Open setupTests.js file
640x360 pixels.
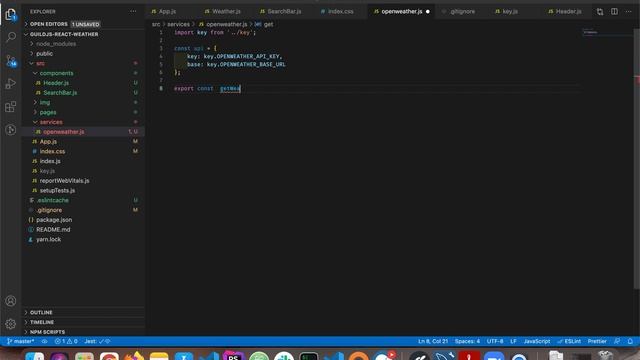click(x=83, y=190)
